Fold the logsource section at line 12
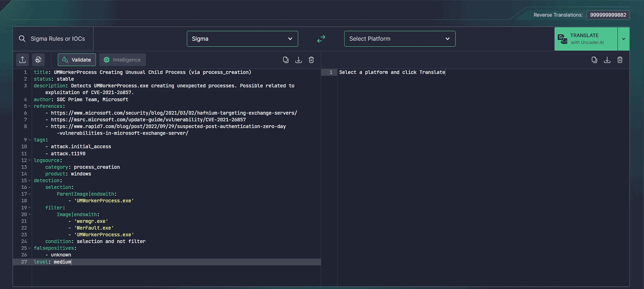This screenshot has width=644, height=289. point(30,160)
